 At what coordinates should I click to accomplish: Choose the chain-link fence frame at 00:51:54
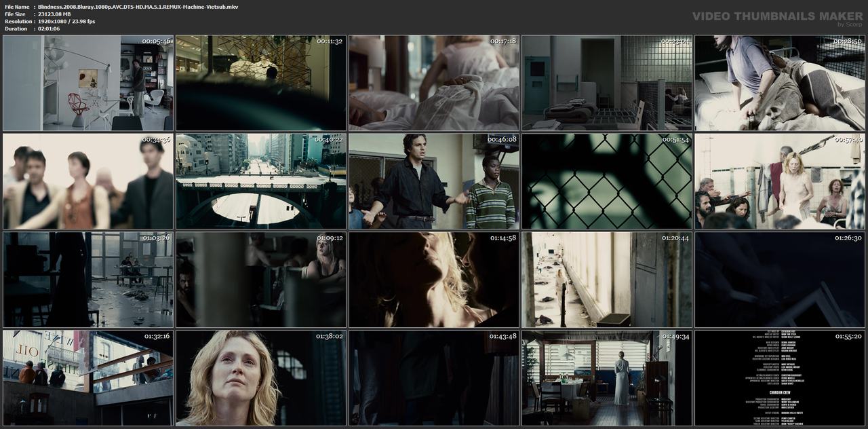click(607, 181)
